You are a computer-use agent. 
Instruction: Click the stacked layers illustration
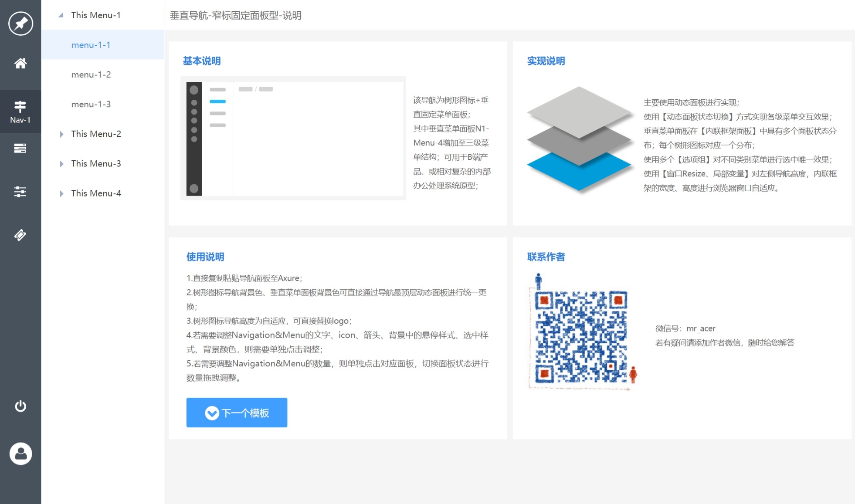coord(580,139)
